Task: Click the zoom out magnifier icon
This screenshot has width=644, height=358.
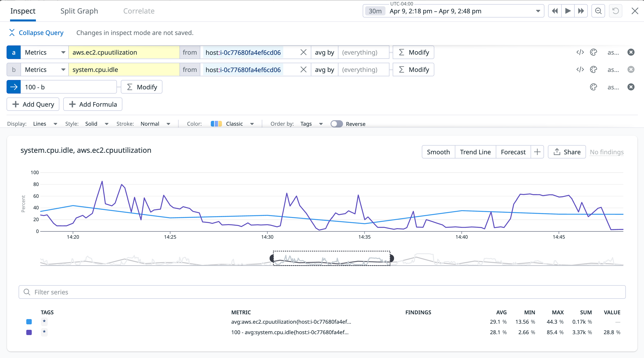Action: click(598, 11)
